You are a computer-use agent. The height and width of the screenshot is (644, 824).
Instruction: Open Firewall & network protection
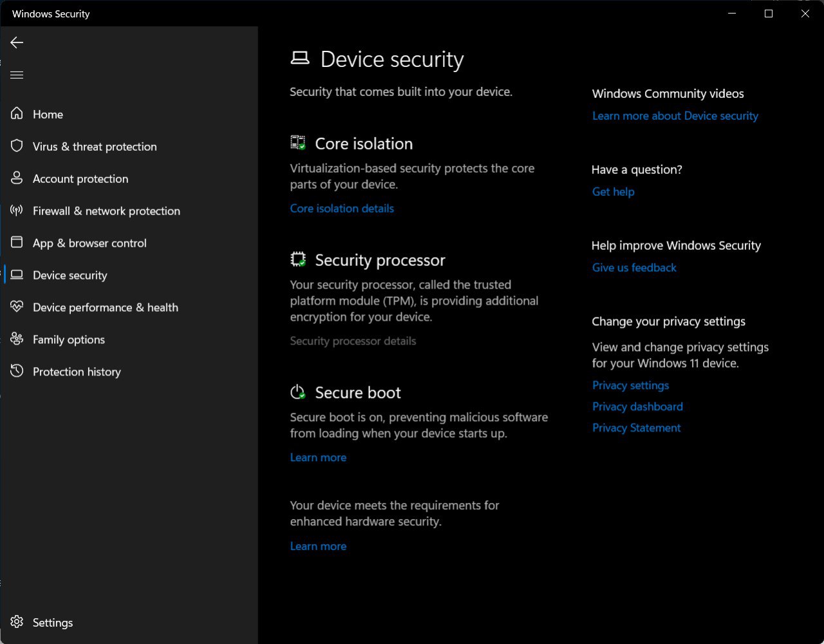pos(106,211)
